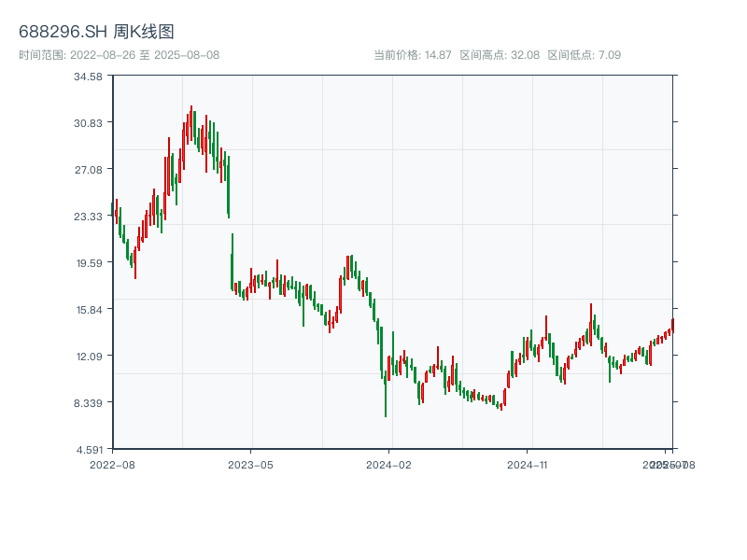
Task: Click the lowest candlestick wick near 7.09
Action: [x=386, y=406]
